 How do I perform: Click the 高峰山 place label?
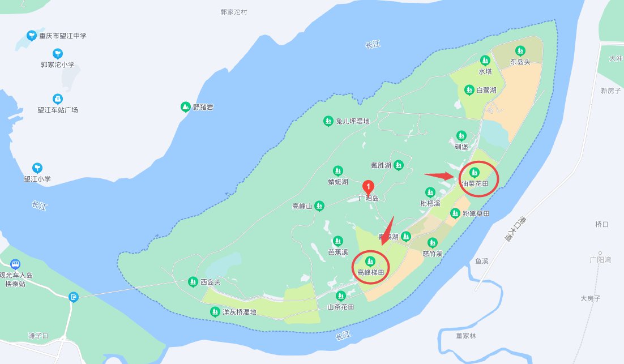click(x=302, y=207)
